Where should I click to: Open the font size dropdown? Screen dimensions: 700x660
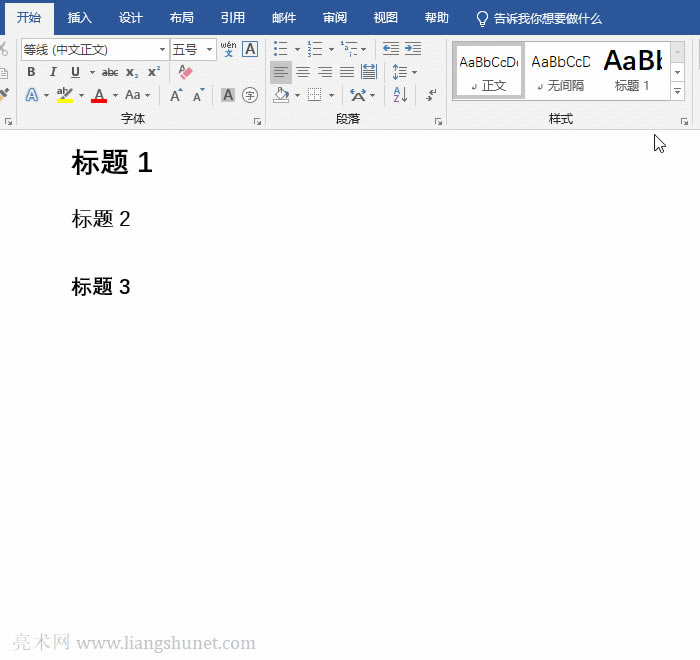point(210,49)
